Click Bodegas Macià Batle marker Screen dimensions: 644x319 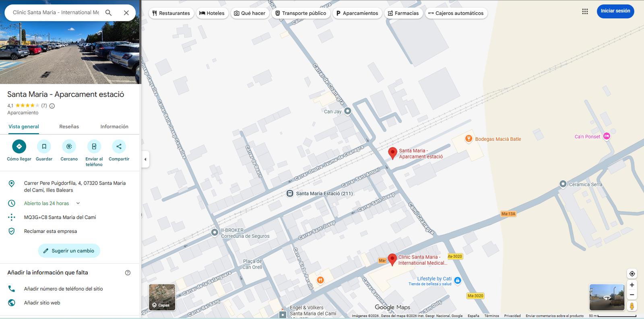(x=469, y=139)
